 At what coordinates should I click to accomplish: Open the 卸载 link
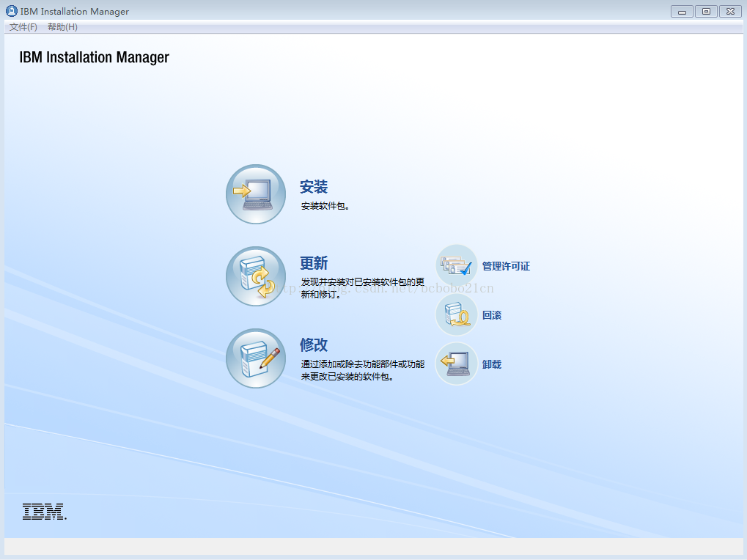[x=492, y=364]
